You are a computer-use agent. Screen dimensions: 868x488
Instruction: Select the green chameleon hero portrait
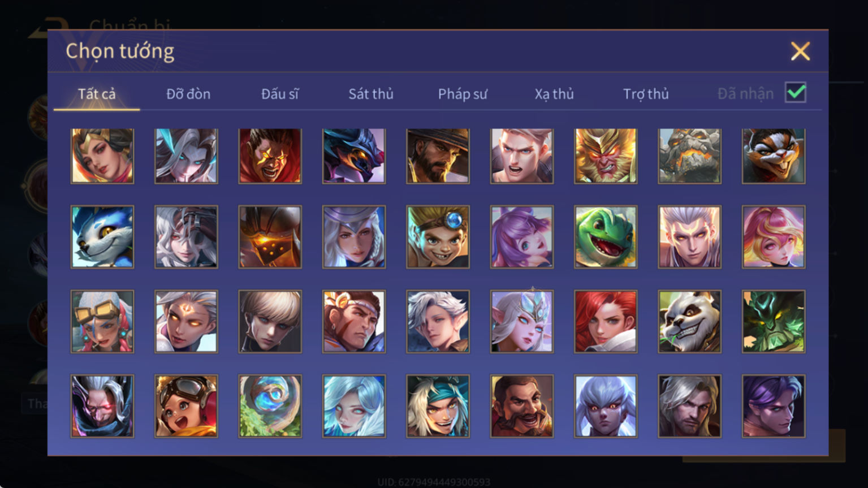pos(605,237)
